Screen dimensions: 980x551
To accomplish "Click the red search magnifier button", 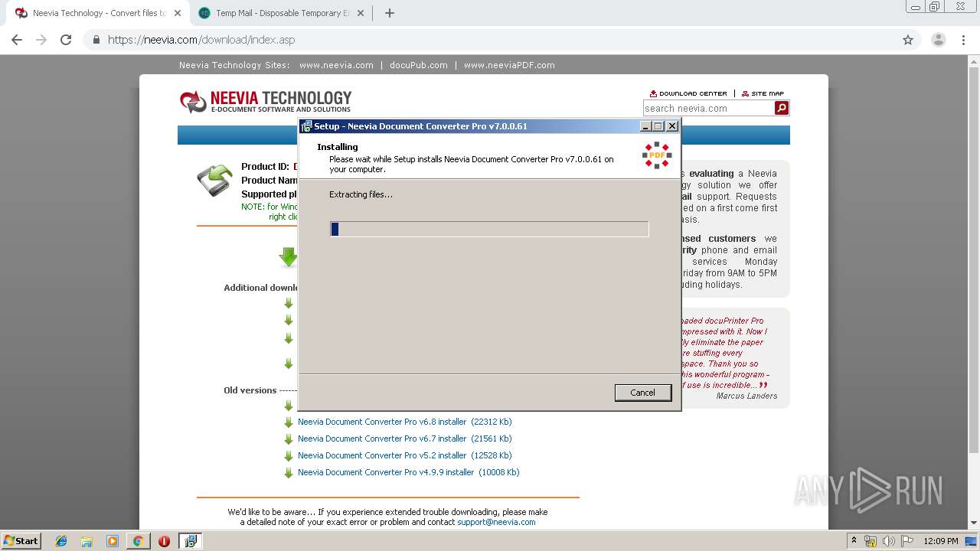I will coord(782,108).
